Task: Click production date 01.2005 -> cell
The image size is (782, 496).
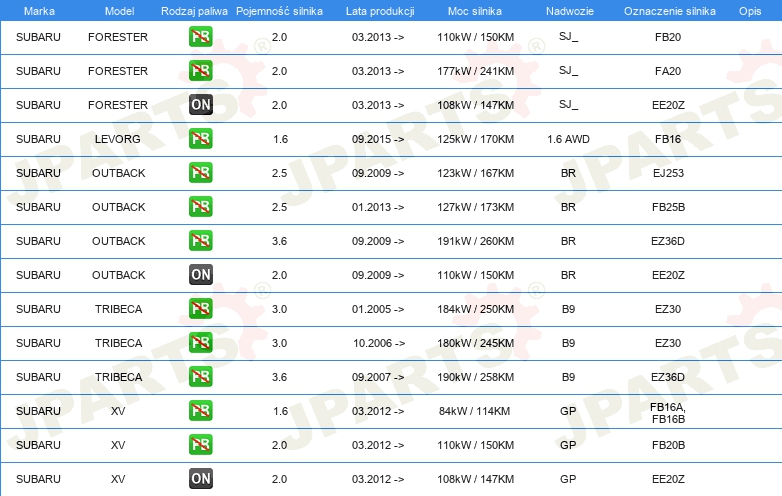Action: click(378, 309)
